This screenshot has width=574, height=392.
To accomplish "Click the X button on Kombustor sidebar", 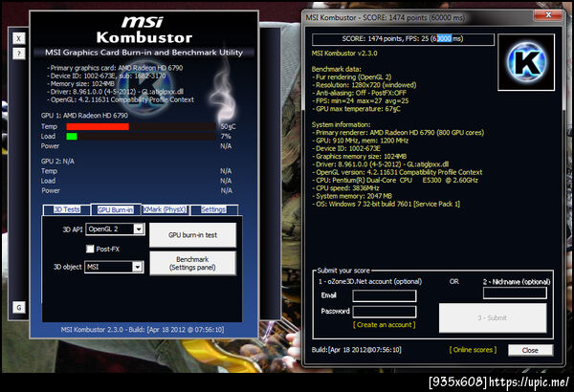I will pos(19,38).
